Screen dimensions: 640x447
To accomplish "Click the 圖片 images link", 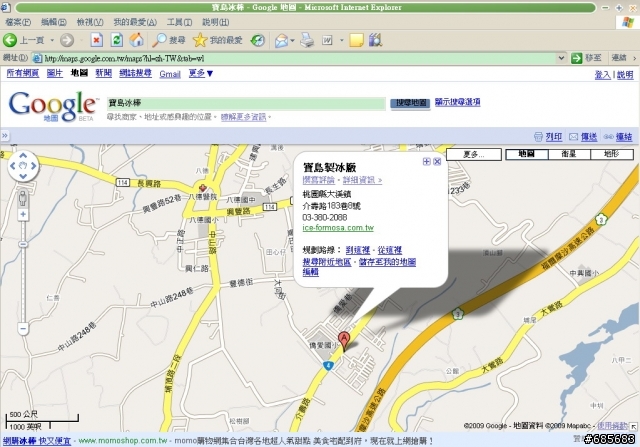I will click(55, 73).
